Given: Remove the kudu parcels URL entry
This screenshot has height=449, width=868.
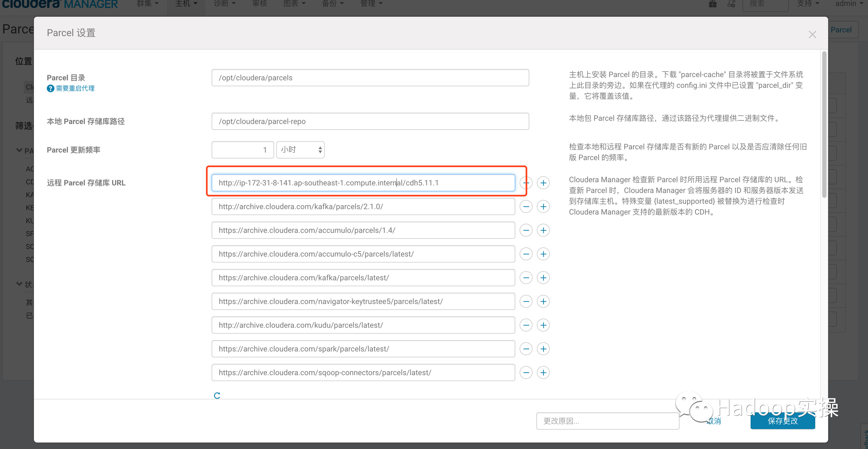Looking at the screenshot, I should tap(526, 325).
